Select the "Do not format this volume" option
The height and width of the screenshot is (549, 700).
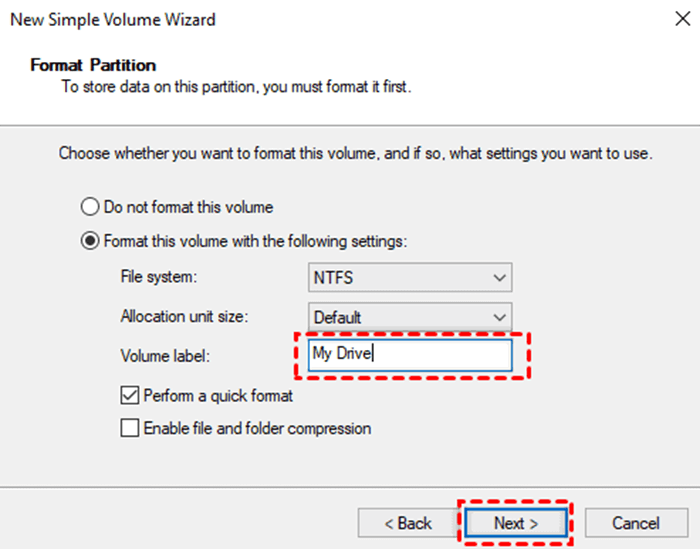click(x=89, y=207)
